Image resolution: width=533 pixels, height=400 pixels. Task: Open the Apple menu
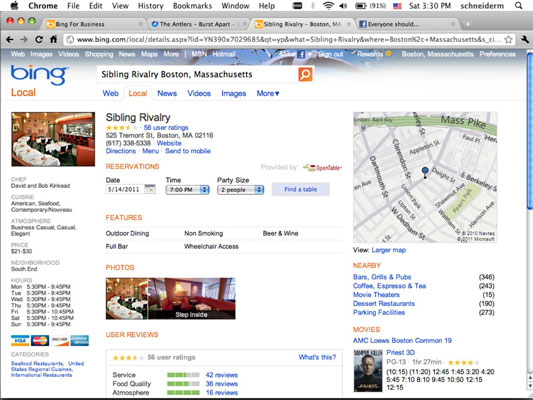tap(14, 5)
